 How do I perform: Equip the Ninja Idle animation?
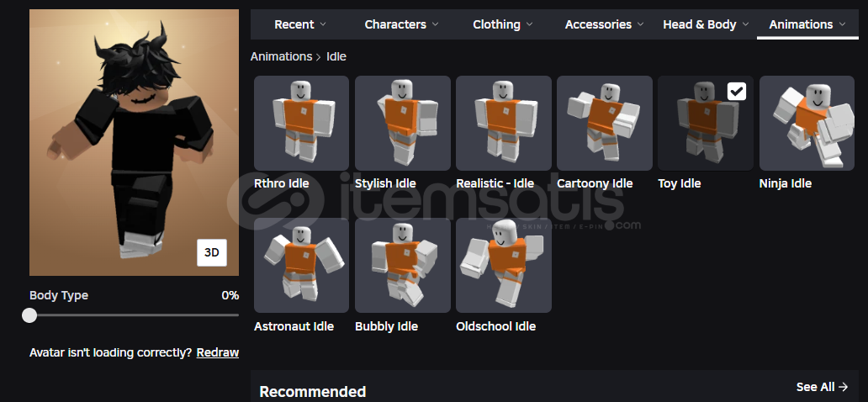(807, 123)
